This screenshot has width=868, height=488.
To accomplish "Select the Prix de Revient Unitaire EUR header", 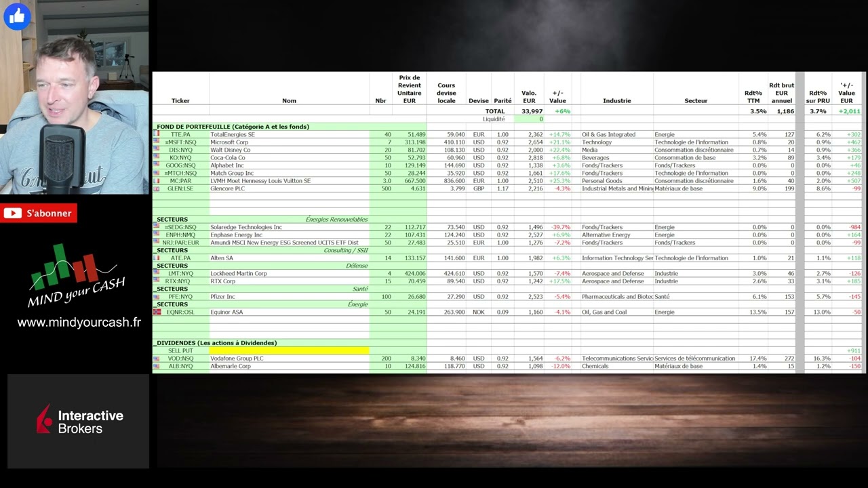I will [x=410, y=89].
